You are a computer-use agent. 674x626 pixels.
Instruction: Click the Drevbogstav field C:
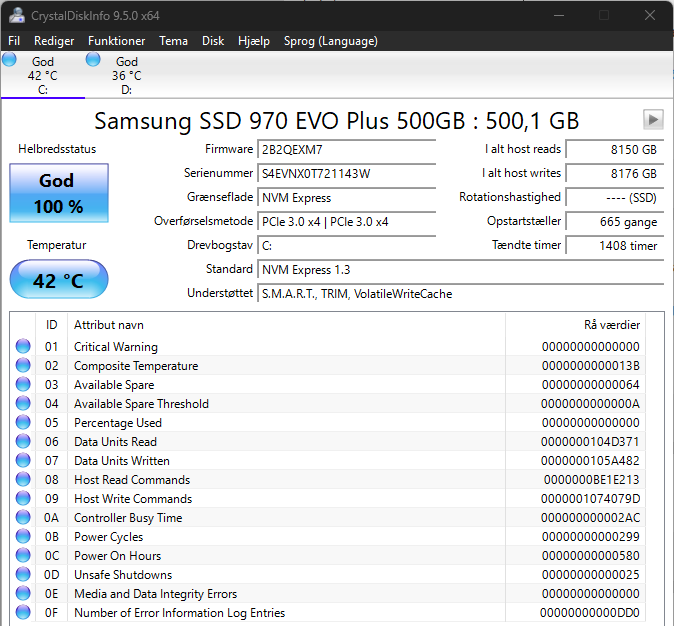[x=346, y=246]
